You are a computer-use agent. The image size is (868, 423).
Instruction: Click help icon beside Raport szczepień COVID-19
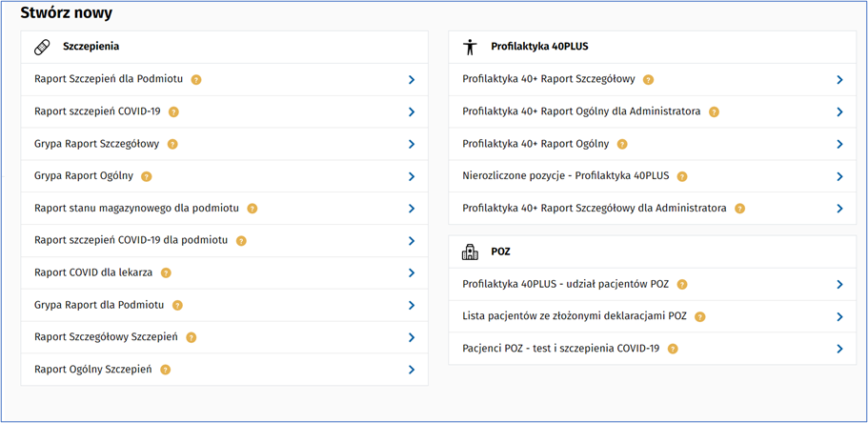pos(174,111)
